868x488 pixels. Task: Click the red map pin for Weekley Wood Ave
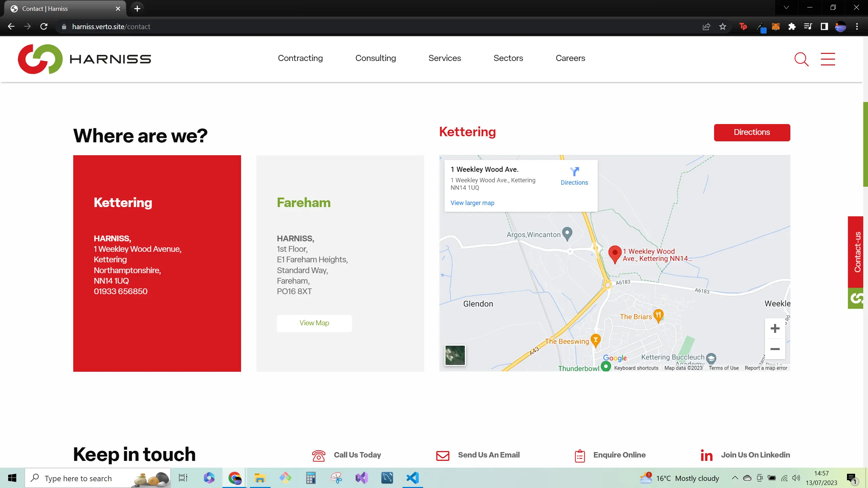coord(615,255)
